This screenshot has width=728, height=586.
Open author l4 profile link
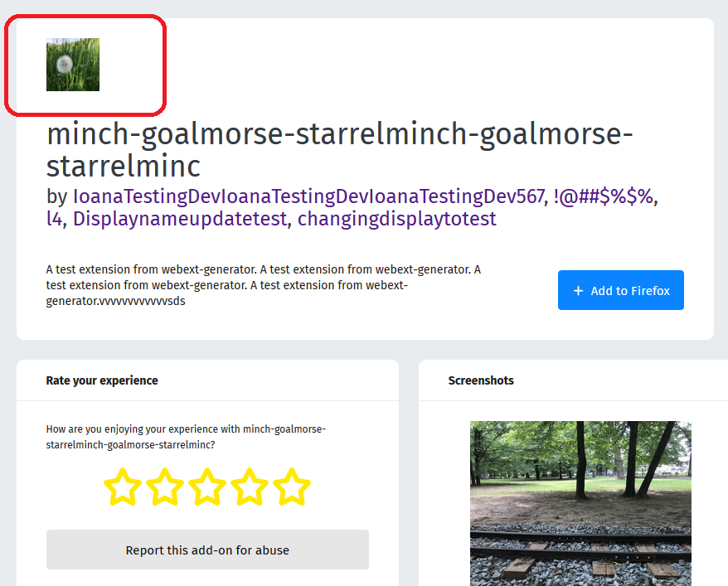point(55,219)
